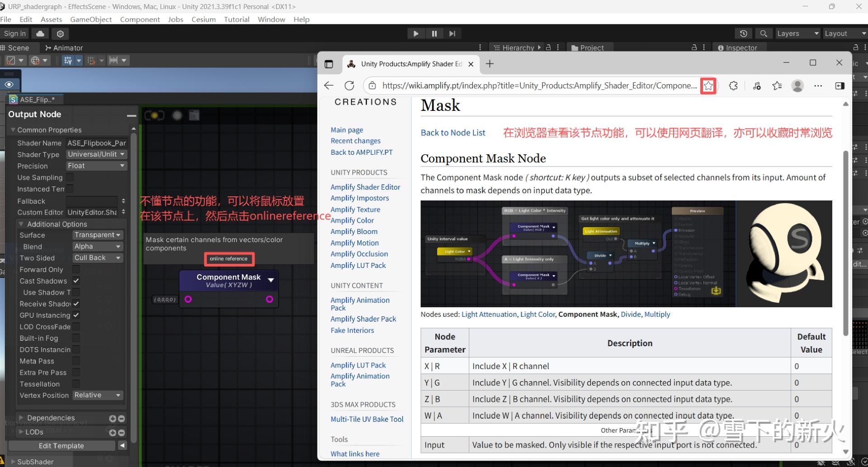This screenshot has height=467, width=868.
Task: Open Unity undo history icon
Action: [x=743, y=33]
